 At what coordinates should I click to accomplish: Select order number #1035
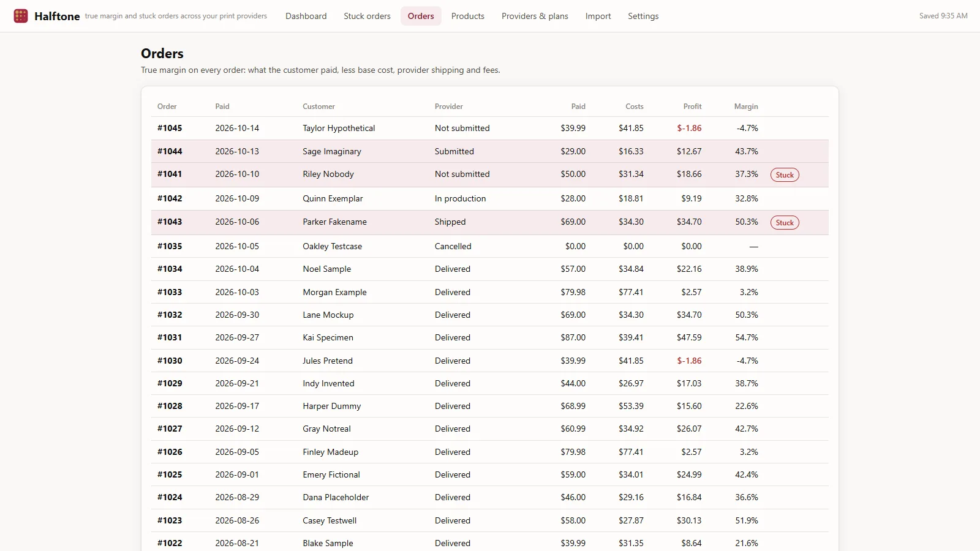click(x=170, y=246)
